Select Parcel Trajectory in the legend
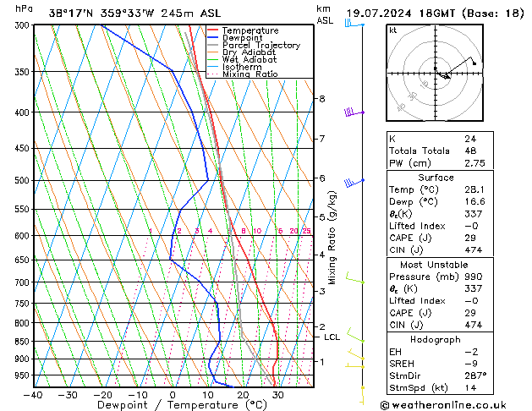Viewport: 532px width, 411px height. pyautogui.click(x=261, y=46)
